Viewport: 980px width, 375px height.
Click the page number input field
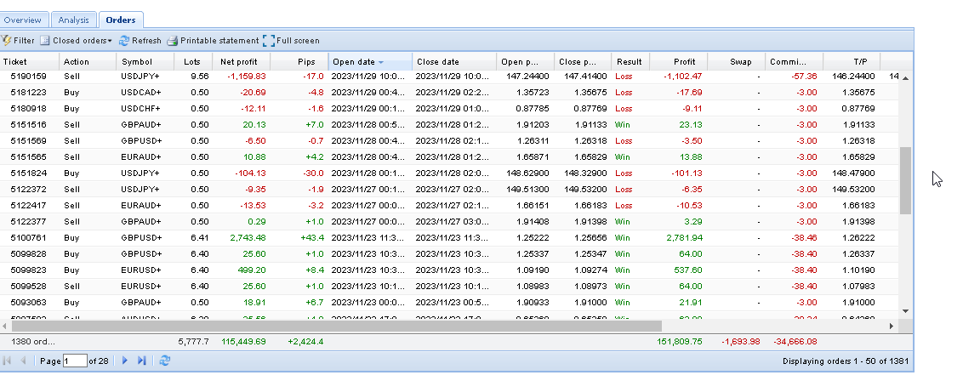[x=76, y=361]
